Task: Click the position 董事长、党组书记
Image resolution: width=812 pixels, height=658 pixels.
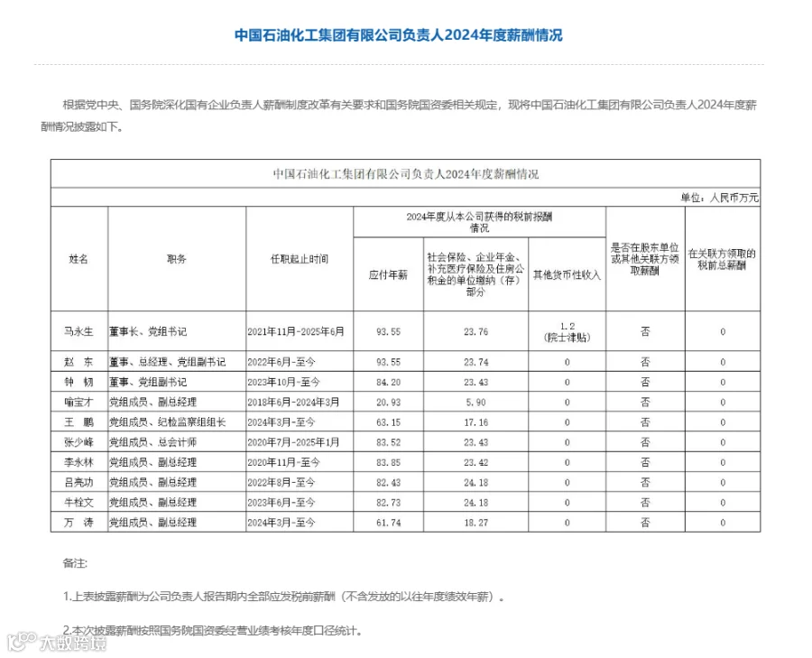Action: click(x=148, y=331)
